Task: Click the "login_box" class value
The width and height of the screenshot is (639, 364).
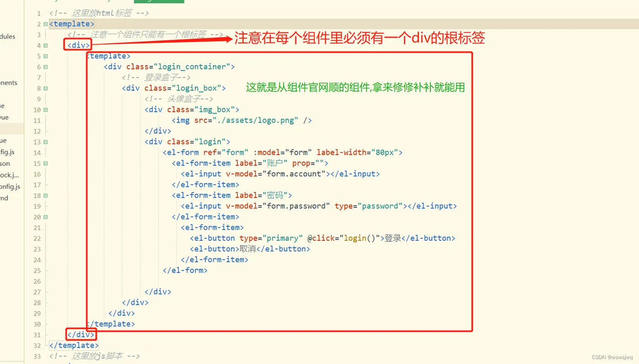Action: pyautogui.click(x=196, y=88)
